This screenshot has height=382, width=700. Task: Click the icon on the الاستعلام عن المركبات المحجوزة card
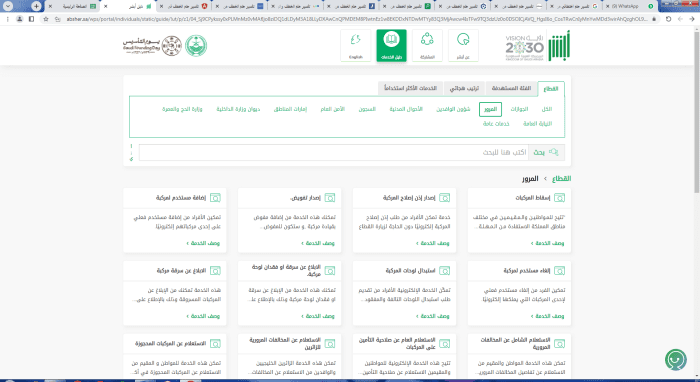pyautogui.click(x=215, y=344)
